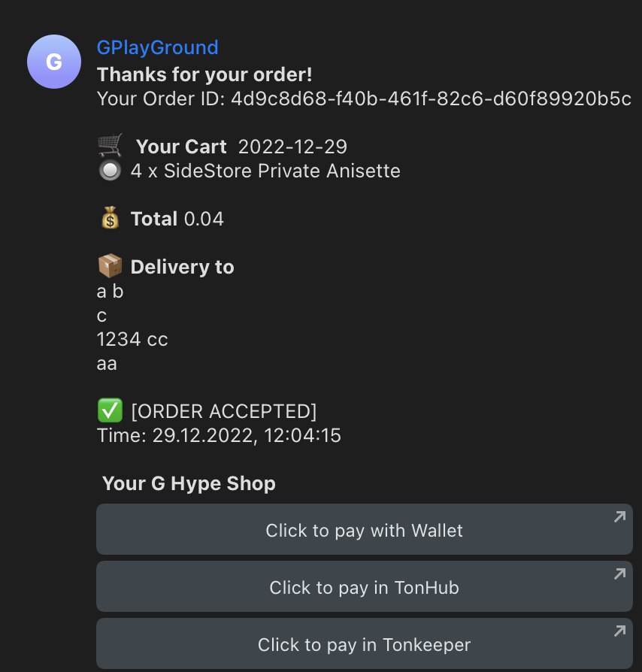This screenshot has width=642, height=672.
Task: Click the Thanks for your order heading
Action: coord(205,74)
